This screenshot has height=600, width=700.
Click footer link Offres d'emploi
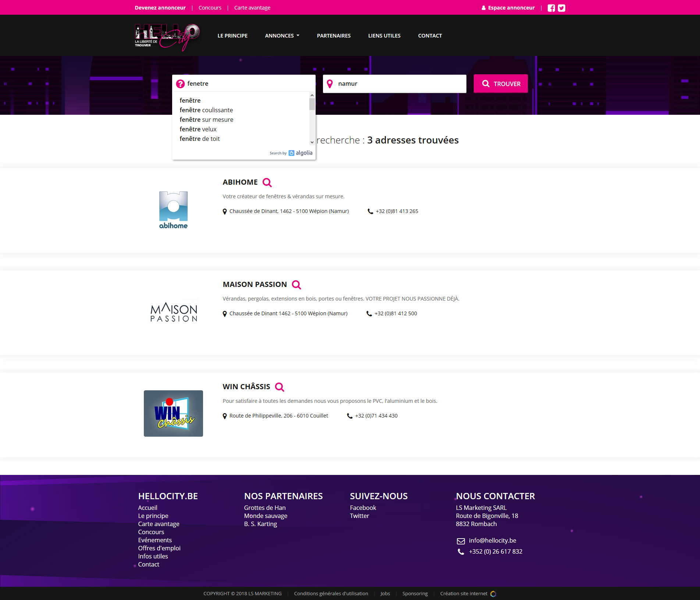point(159,548)
